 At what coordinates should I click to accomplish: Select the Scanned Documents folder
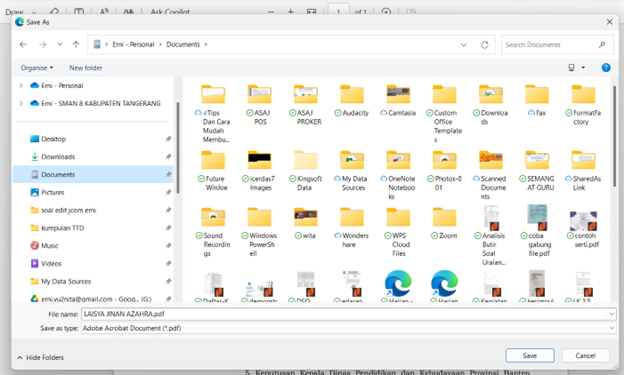490,175
